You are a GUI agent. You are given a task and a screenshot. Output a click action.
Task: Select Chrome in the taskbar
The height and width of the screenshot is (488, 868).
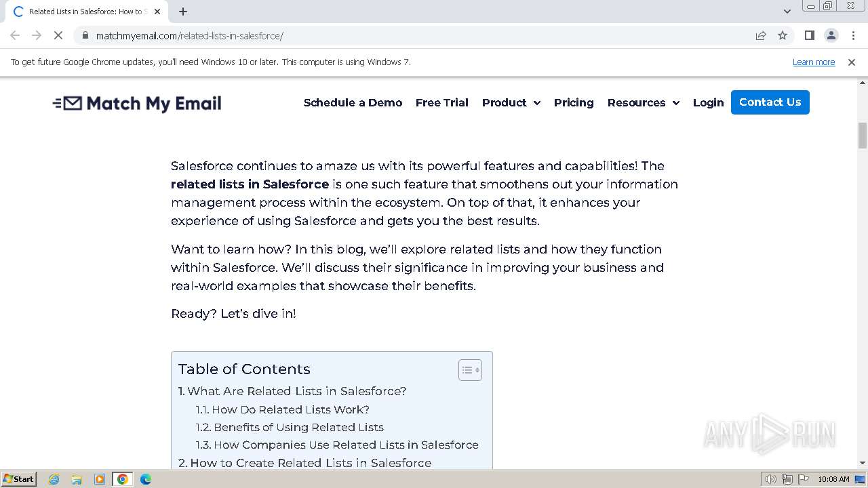pyautogui.click(x=123, y=479)
